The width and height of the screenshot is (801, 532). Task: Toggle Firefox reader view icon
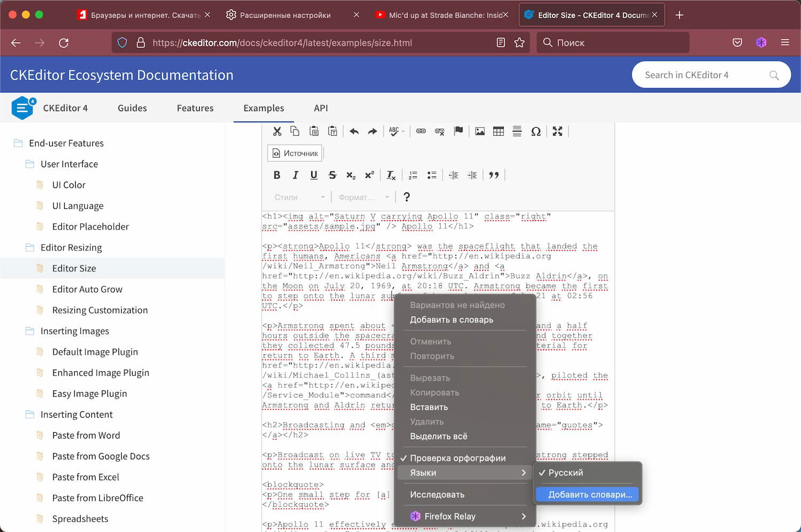501,43
